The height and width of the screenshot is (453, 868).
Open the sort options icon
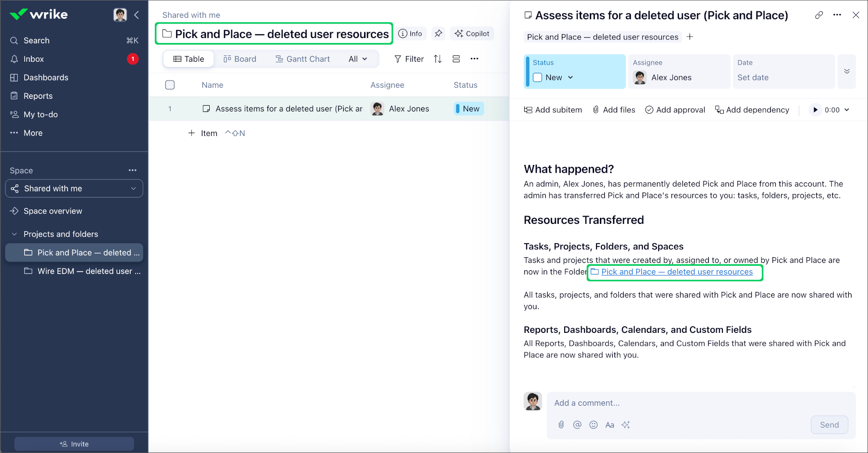pos(437,59)
